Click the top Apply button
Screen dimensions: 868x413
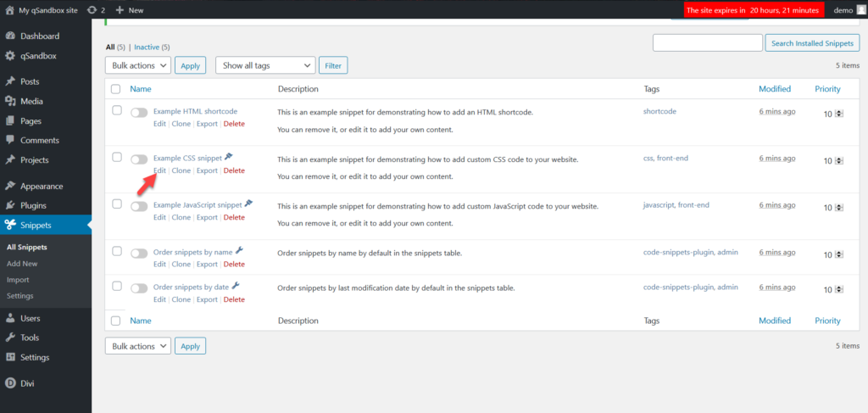(190, 65)
